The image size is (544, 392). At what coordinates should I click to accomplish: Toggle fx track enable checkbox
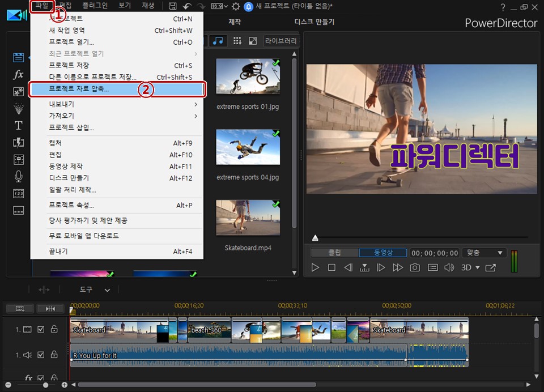click(41, 378)
